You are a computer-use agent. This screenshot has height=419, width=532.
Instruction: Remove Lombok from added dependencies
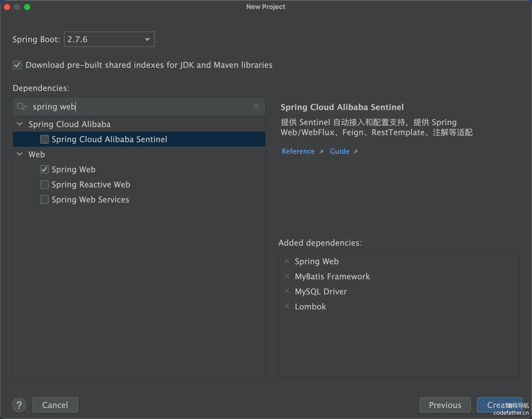pyautogui.click(x=287, y=306)
